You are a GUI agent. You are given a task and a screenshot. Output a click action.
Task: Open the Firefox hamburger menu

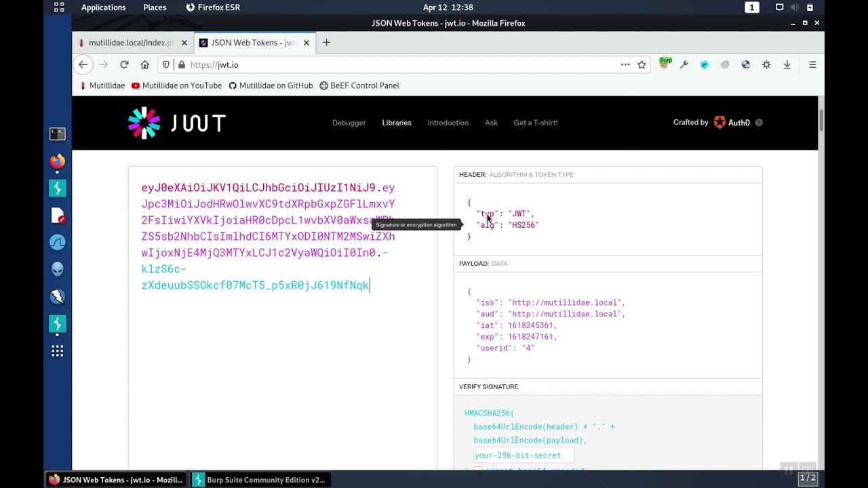812,64
